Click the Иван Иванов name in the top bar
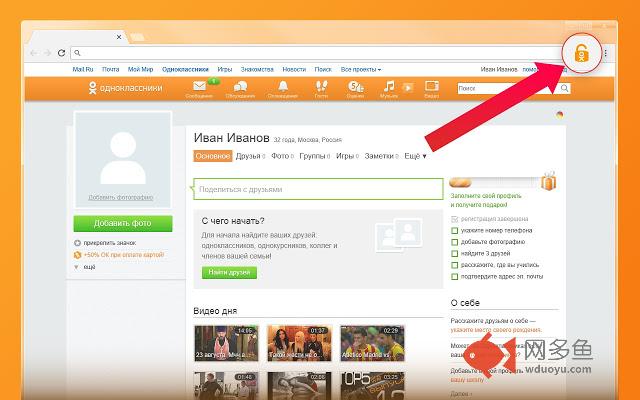 tap(499, 69)
